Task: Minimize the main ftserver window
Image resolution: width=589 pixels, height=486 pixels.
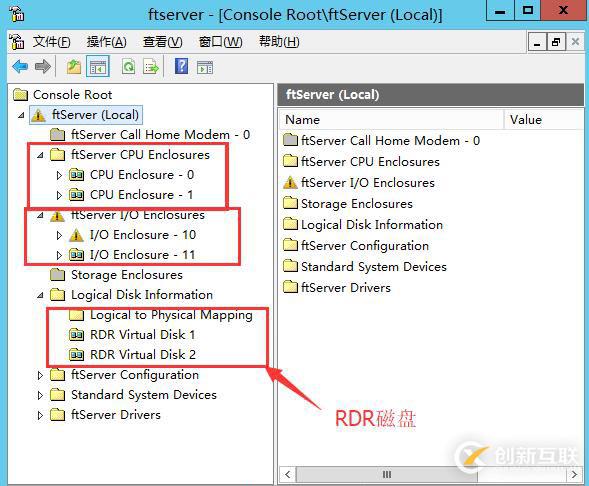Action: [500, 11]
